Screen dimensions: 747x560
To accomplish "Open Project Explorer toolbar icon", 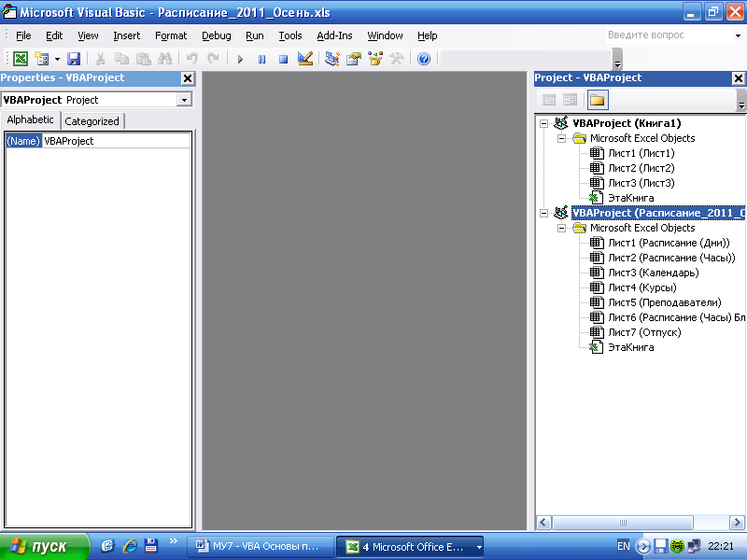I will click(332, 59).
